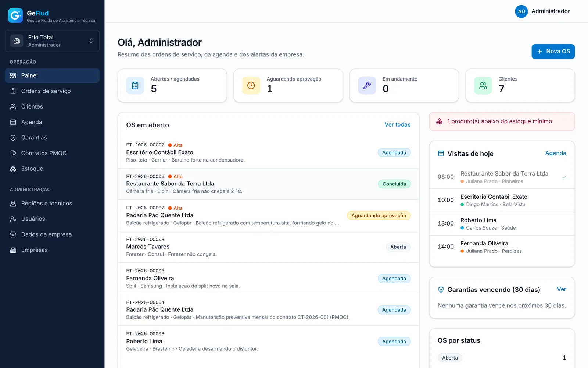Click Administrador username in top header
588x368 pixels.
pyautogui.click(x=551, y=11)
